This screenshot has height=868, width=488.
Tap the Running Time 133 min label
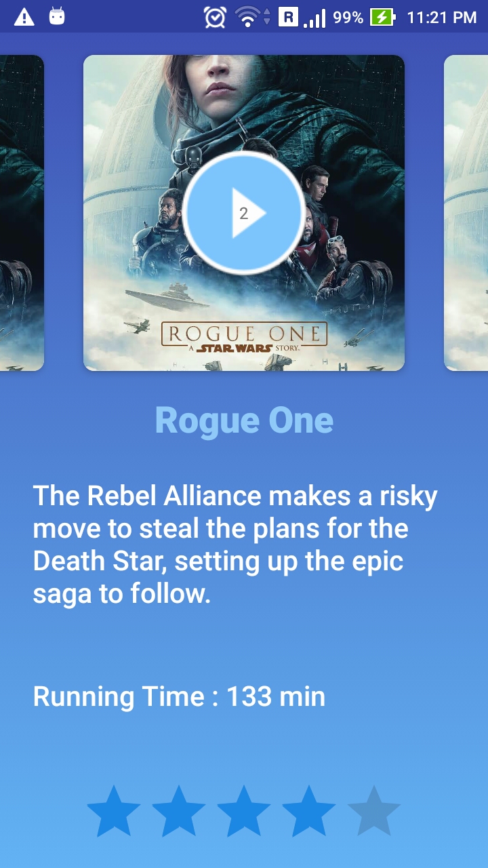point(179,697)
